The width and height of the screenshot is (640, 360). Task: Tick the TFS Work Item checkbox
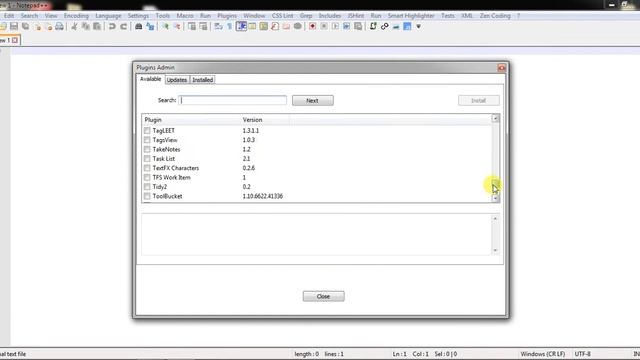click(147, 178)
